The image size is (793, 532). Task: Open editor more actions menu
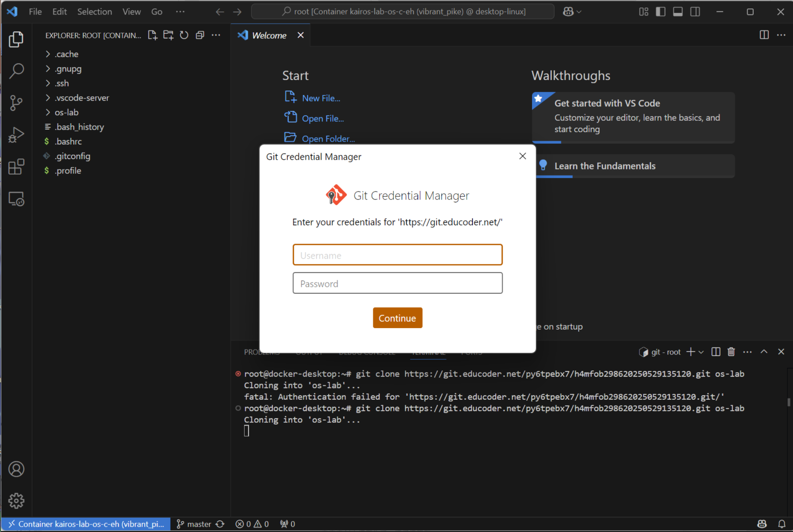[x=781, y=35]
